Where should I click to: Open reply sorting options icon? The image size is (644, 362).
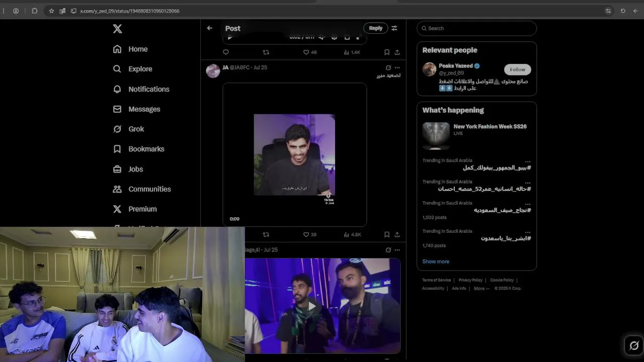(394, 28)
